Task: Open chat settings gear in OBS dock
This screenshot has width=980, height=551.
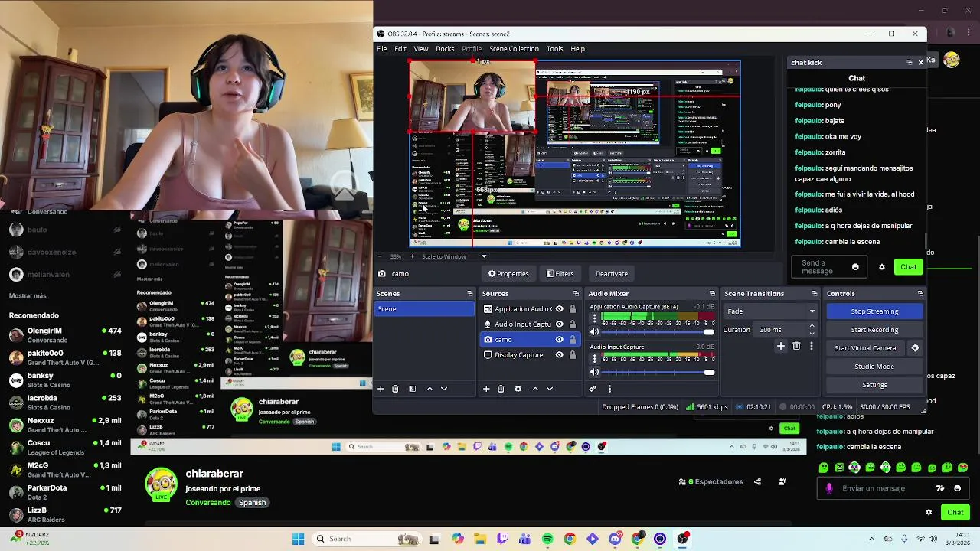Action: coord(882,267)
